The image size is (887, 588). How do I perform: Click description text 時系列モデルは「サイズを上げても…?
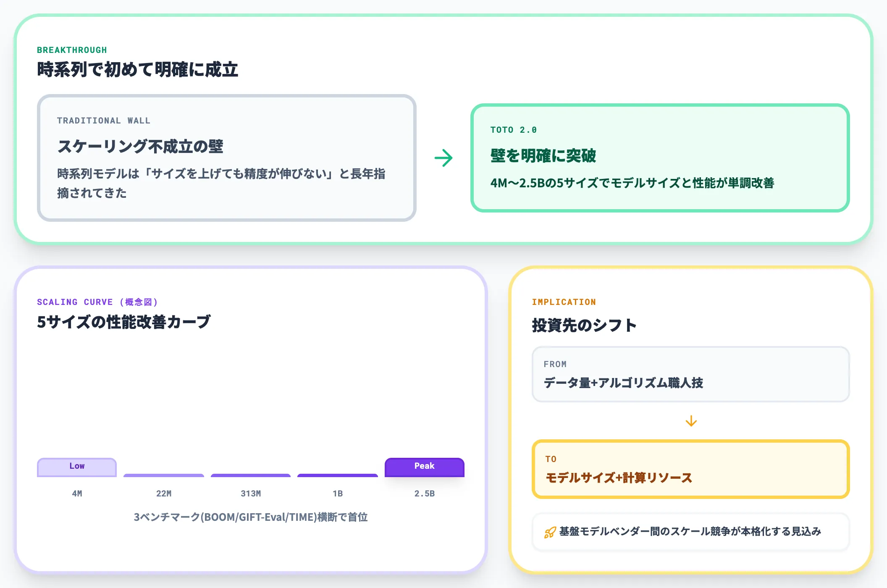[x=221, y=183]
